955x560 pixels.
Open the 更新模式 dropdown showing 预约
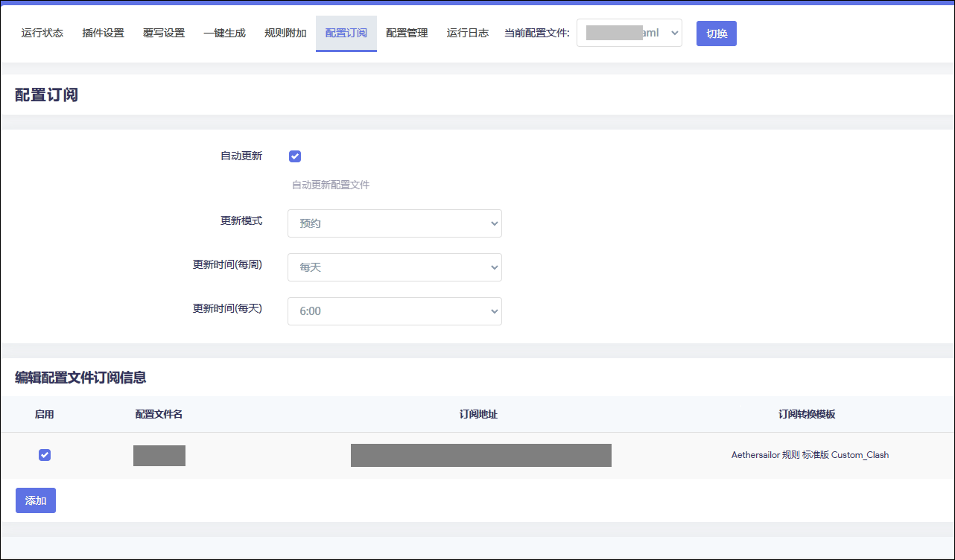click(x=394, y=223)
